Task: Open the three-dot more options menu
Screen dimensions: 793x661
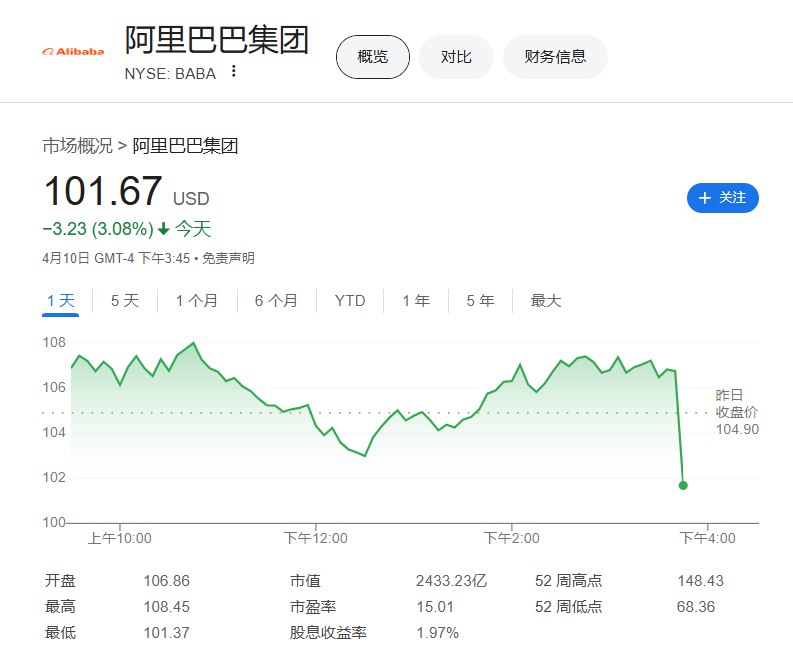Action: pyautogui.click(x=233, y=71)
